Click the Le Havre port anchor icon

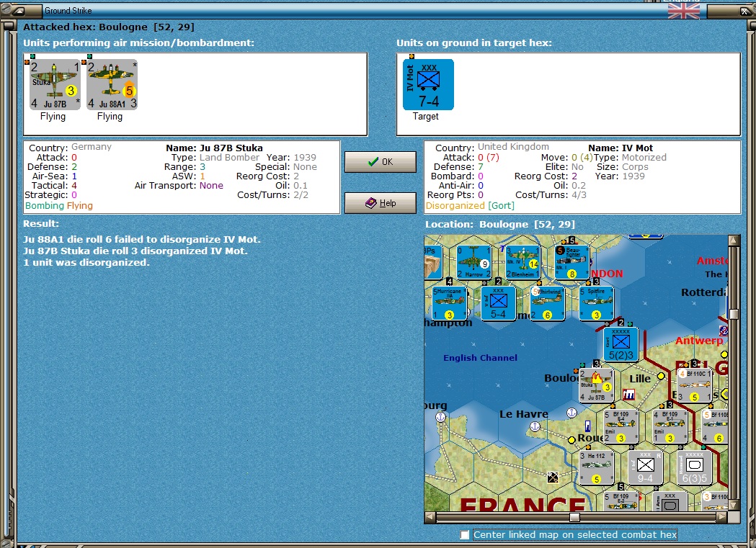tap(535, 426)
